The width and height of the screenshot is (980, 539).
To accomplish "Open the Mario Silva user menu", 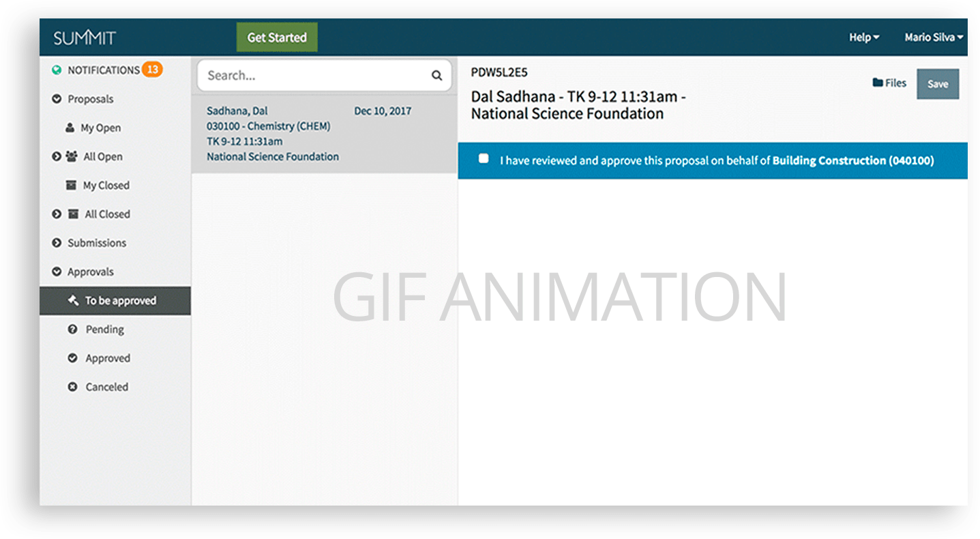I will [x=933, y=38].
